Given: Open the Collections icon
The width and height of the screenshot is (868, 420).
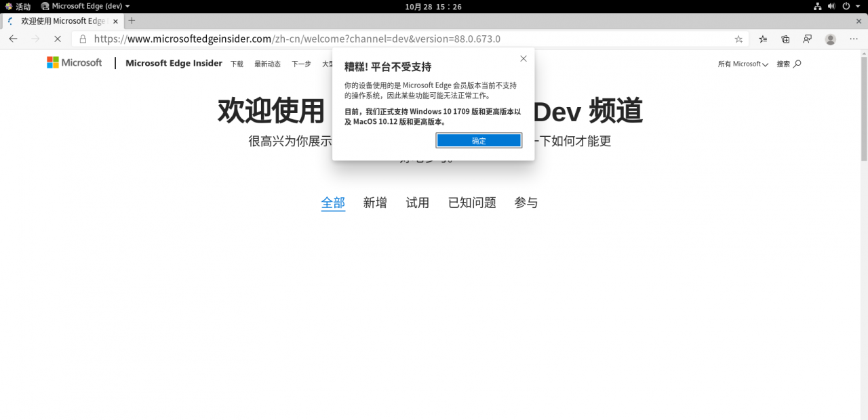Looking at the screenshot, I should pyautogui.click(x=785, y=39).
